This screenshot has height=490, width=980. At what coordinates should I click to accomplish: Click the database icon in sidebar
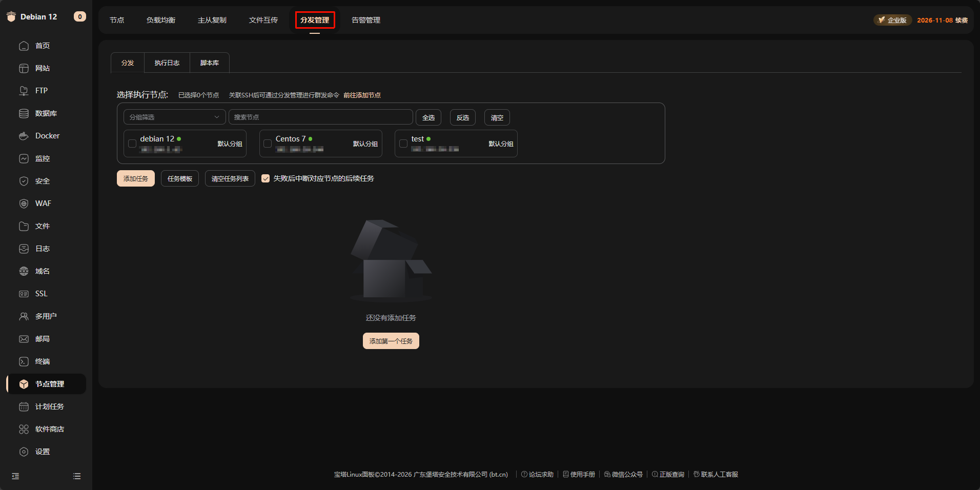[24, 113]
